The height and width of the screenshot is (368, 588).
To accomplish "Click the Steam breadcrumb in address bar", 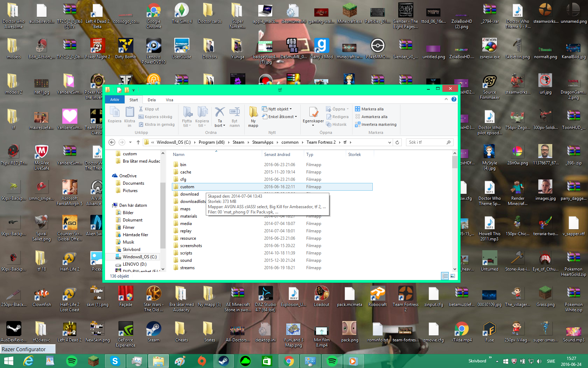I will (x=238, y=142).
